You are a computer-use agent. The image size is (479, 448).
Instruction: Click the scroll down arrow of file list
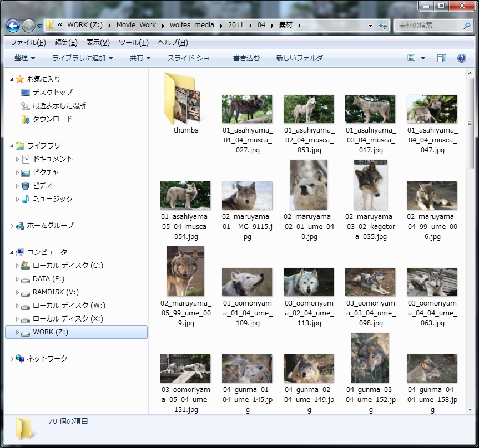pos(470,410)
